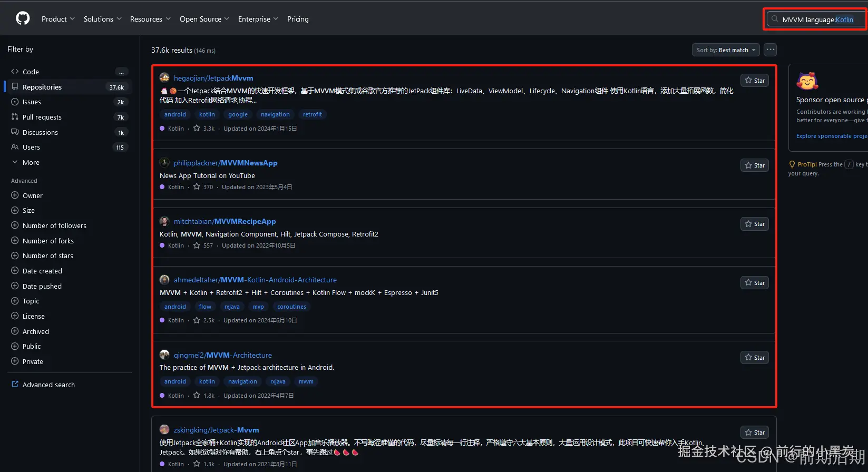Open the GitHub homepage logo

pyautogui.click(x=23, y=18)
